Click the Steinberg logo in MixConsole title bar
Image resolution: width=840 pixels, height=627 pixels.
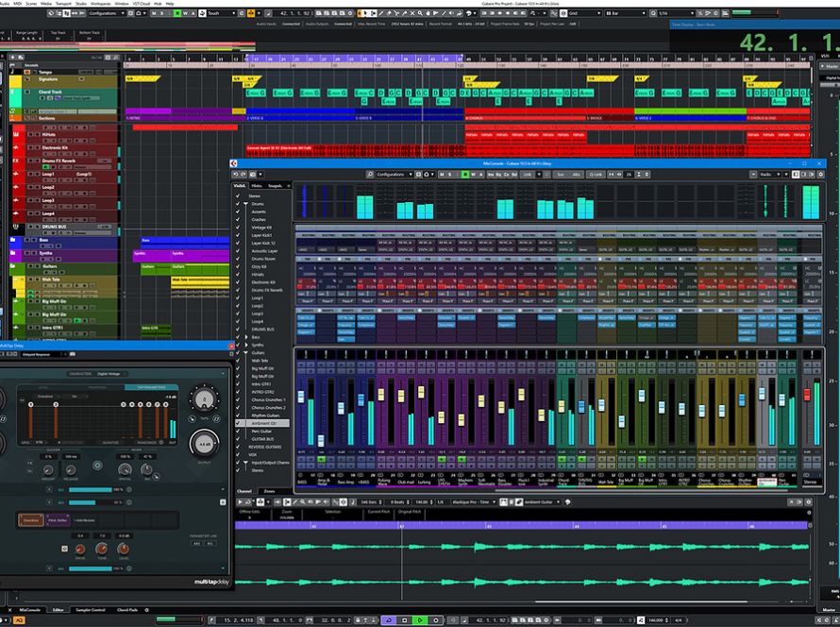(x=233, y=163)
